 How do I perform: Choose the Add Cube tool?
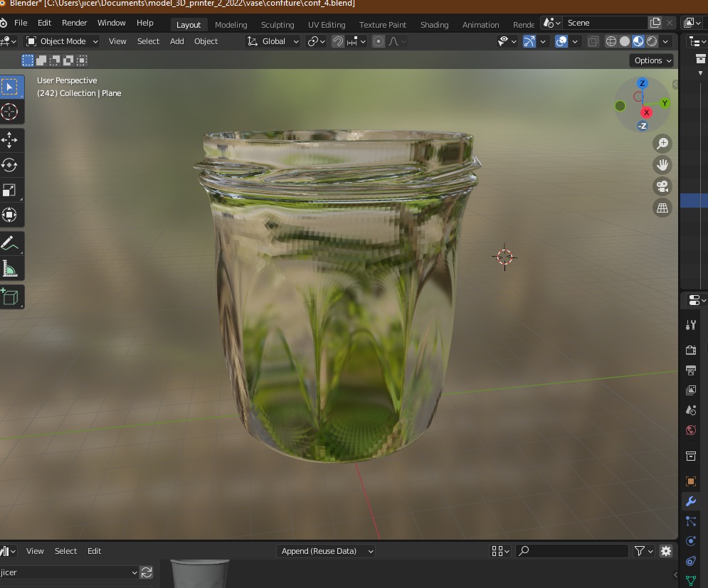click(x=10, y=296)
